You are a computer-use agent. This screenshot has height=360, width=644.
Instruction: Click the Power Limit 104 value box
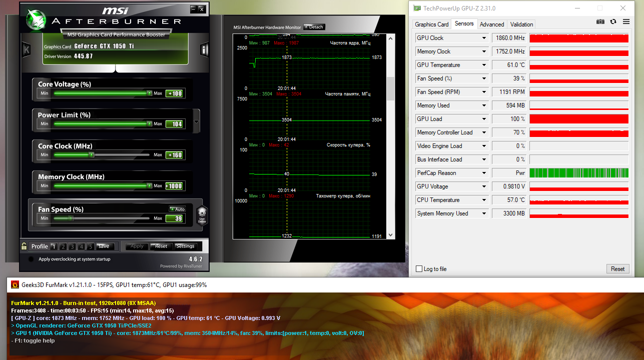coord(175,124)
